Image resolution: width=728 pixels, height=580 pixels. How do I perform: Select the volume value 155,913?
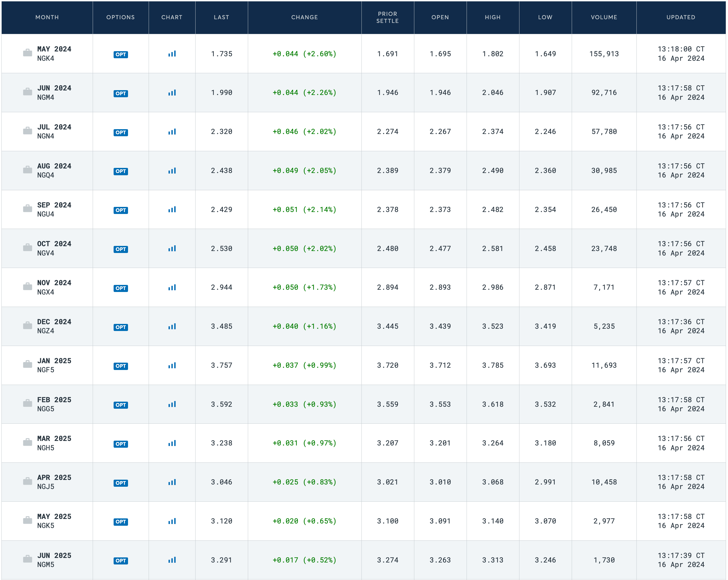[x=604, y=54]
